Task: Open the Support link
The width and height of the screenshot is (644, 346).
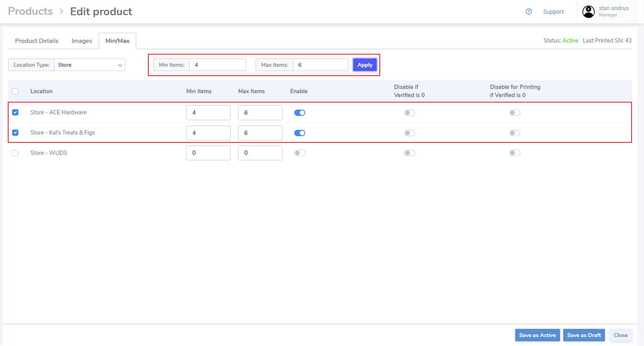Action: (x=553, y=12)
